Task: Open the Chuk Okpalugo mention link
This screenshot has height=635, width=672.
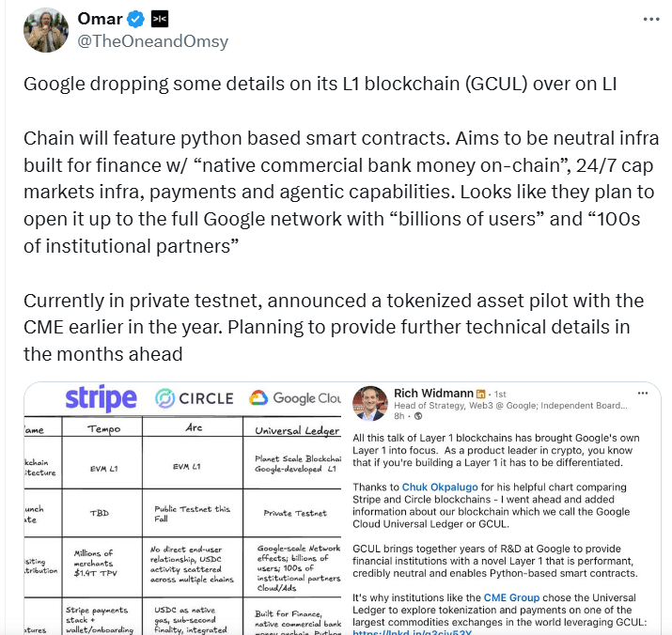Action: point(440,487)
